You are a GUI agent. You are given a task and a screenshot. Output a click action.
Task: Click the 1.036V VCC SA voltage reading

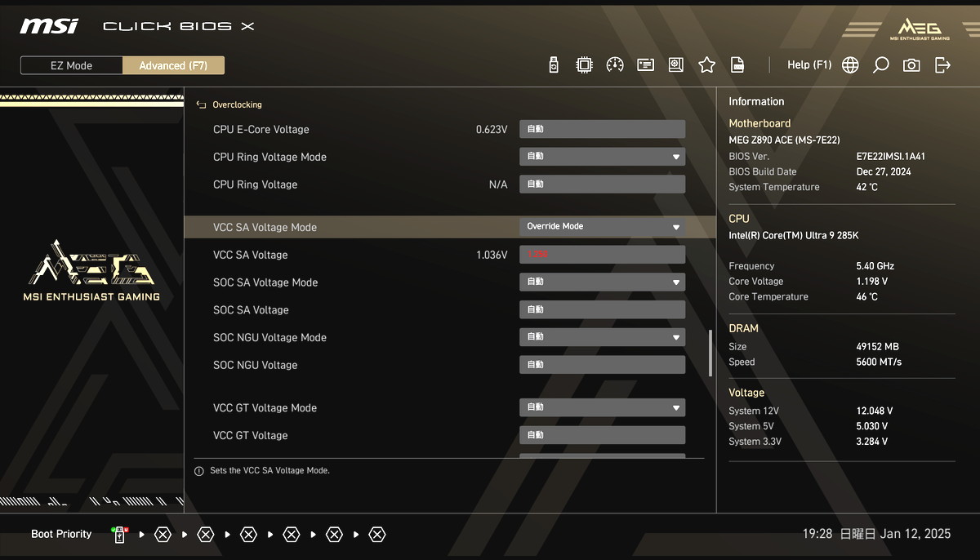pos(492,256)
